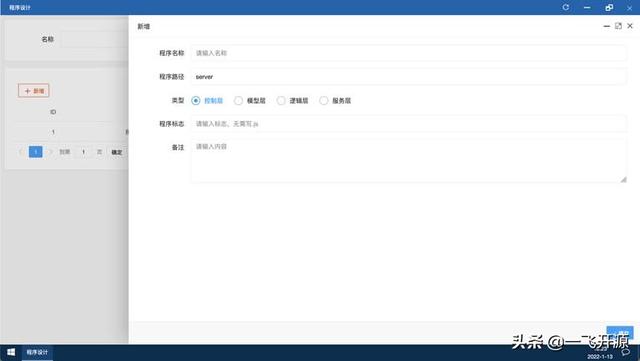This screenshot has height=361, width=640.
Task: Click the refresh icon in the title bar
Action: click(566, 7)
